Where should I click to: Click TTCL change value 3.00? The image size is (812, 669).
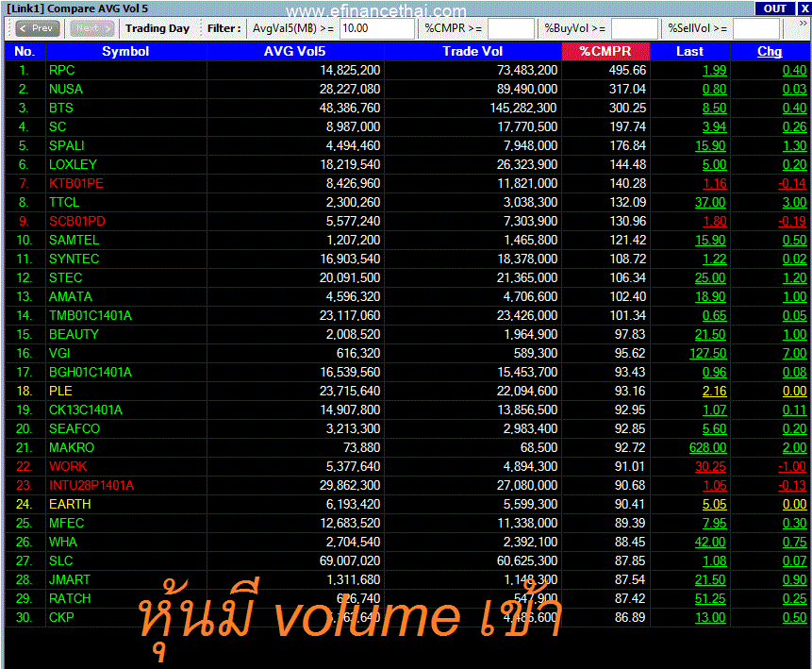795,202
